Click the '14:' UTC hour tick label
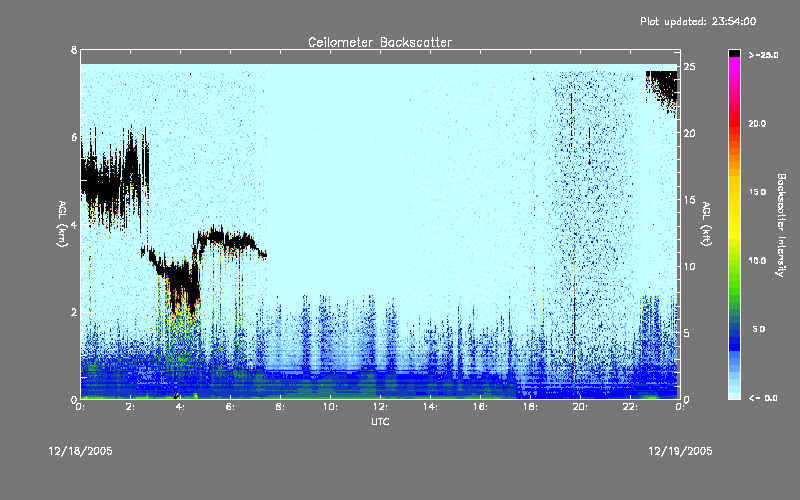This screenshot has width=800, height=500. [430, 407]
